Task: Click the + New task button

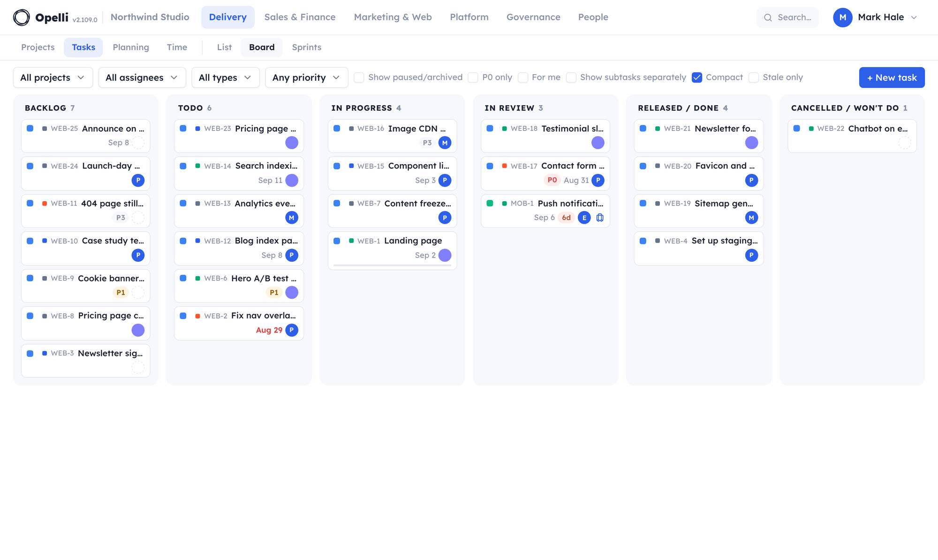Action: [892, 77]
